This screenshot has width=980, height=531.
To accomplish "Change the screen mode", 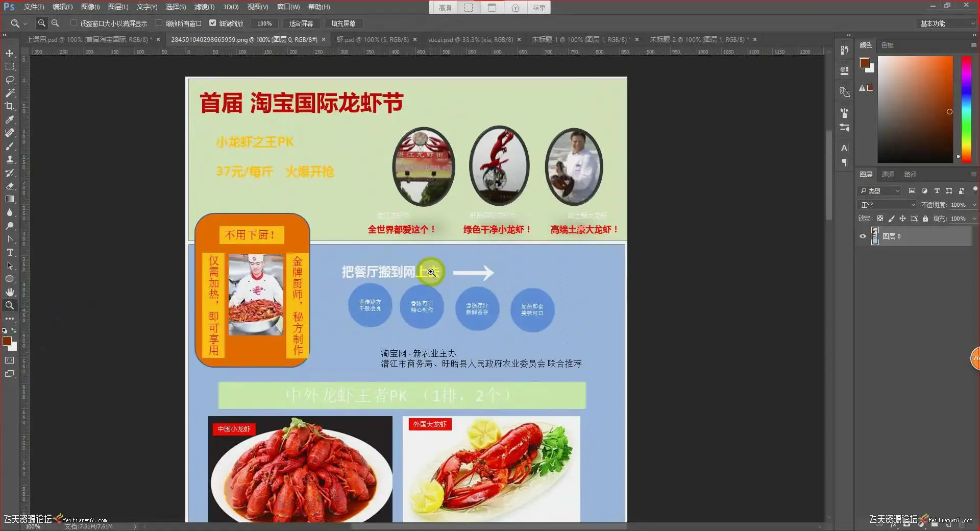I will [10, 374].
